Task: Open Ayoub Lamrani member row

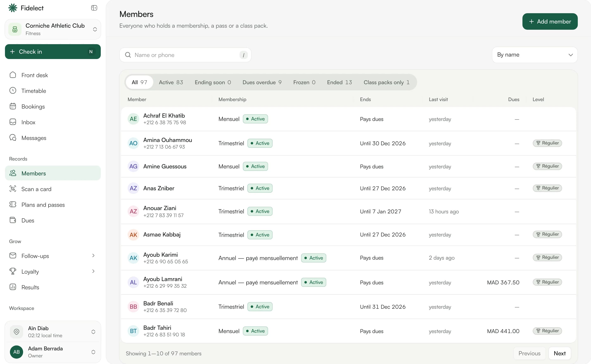Action: click(348, 282)
